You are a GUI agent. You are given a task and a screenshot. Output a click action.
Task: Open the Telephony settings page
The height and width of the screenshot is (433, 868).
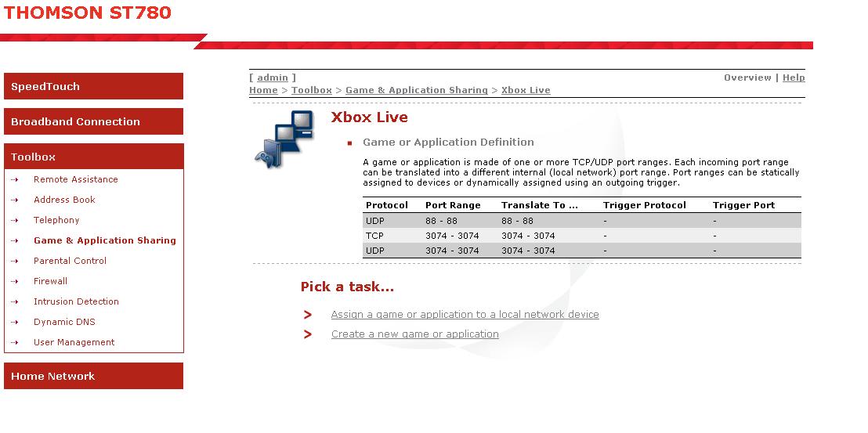(56, 220)
